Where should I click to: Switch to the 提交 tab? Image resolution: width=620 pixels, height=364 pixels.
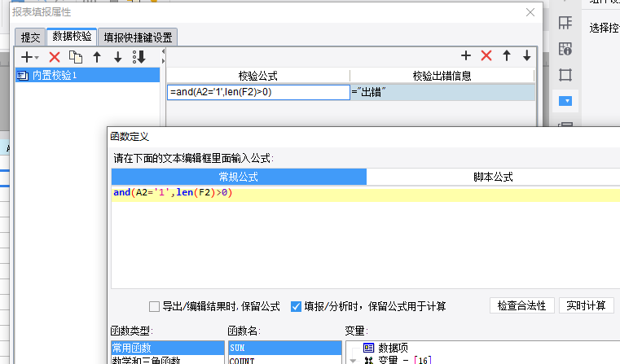click(30, 37)
